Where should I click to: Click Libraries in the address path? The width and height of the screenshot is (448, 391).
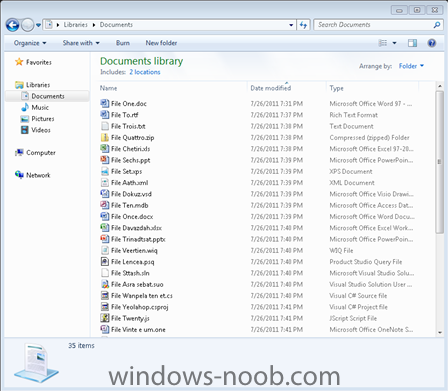click(x=75, y=25)
